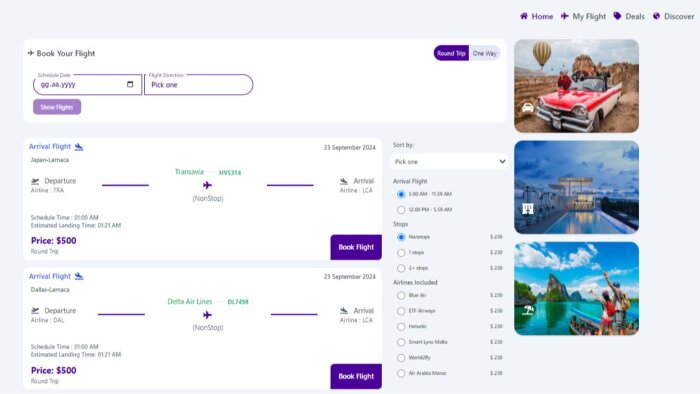Click the hotel icon on the pool photo

[528, 208]
